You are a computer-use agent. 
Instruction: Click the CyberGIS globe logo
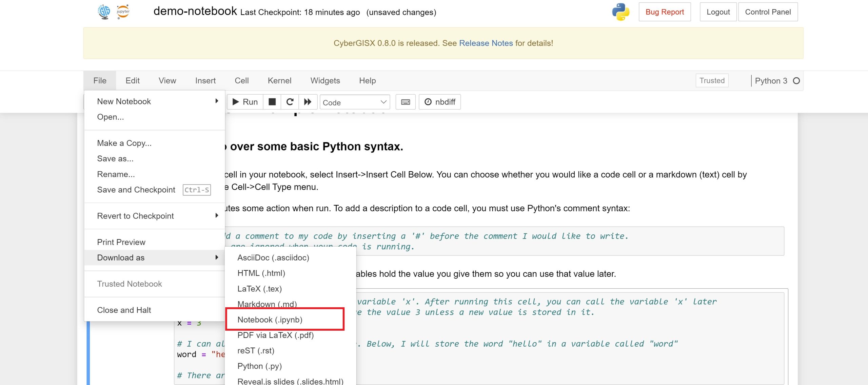[x=104, y=12]
